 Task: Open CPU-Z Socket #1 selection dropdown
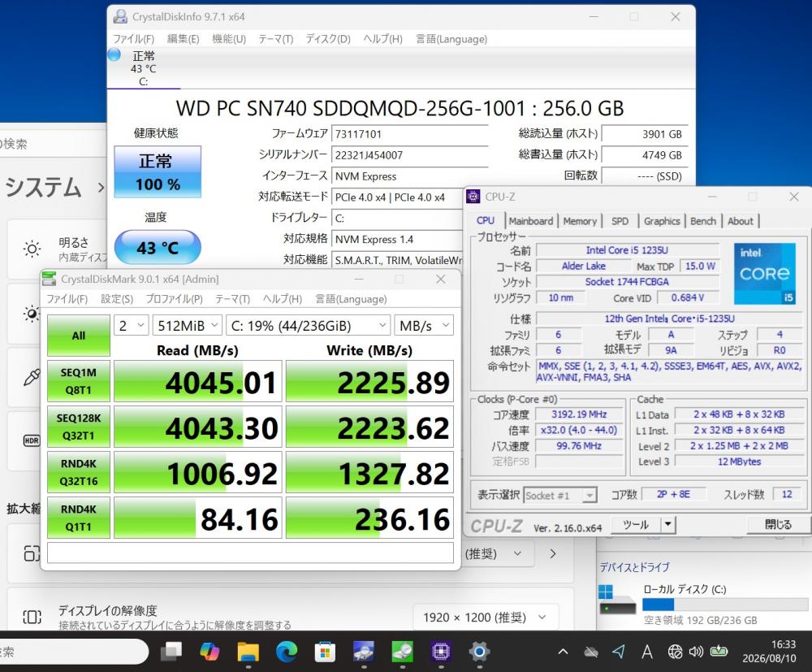560,496
